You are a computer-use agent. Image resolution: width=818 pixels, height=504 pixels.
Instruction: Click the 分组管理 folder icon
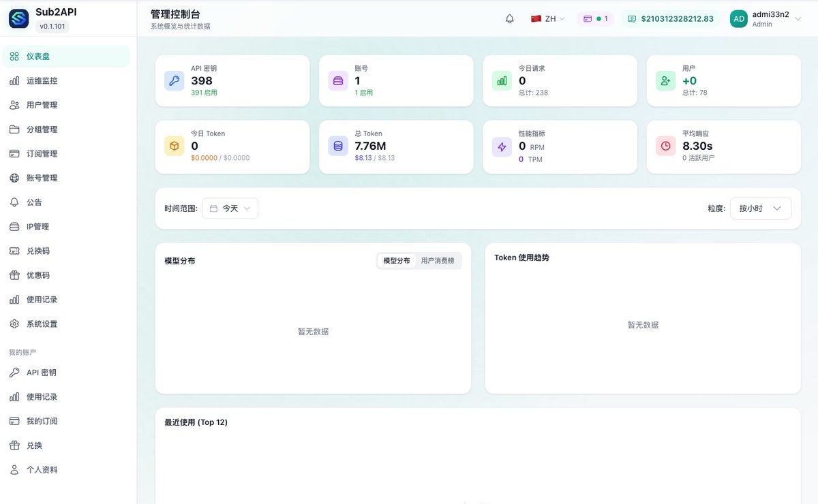(14, 129)
